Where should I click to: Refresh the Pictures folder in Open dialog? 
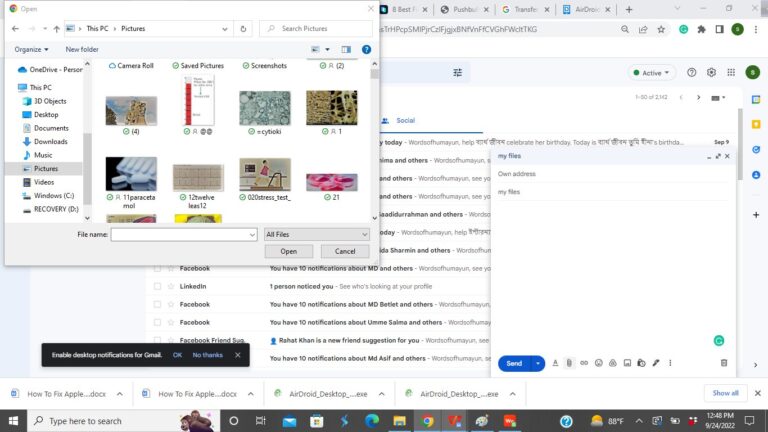tap(243, 29)
